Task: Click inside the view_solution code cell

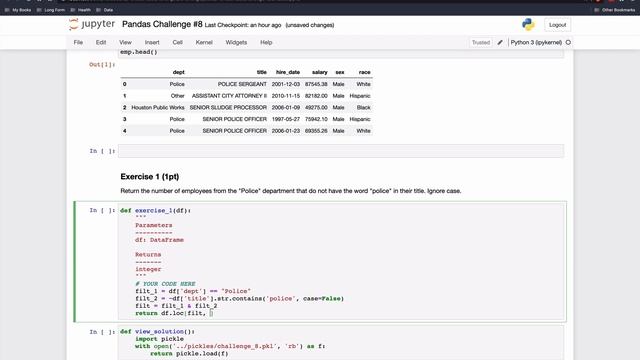Action: [341, 343]
